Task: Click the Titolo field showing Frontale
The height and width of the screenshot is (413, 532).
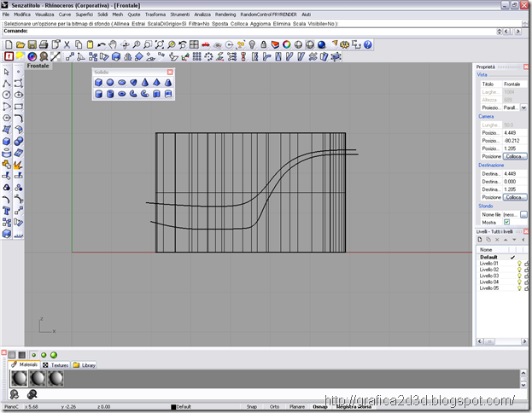Action: pos(515,84)
